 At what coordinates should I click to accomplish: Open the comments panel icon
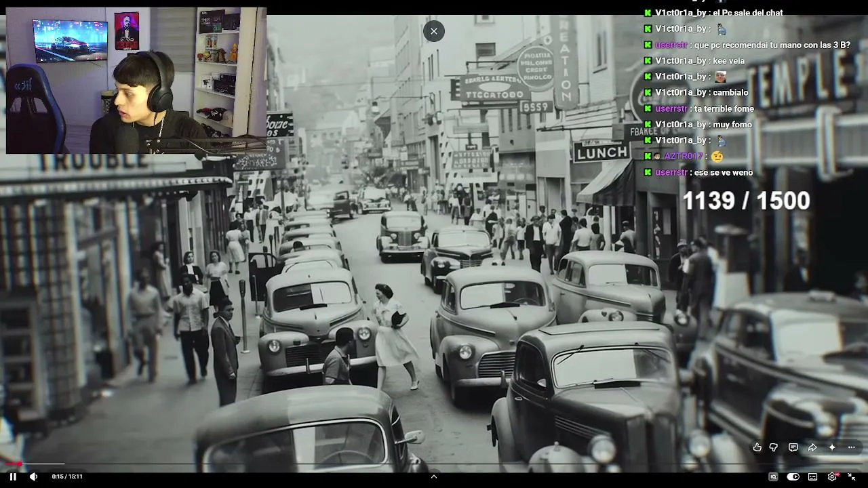(793, 447)
